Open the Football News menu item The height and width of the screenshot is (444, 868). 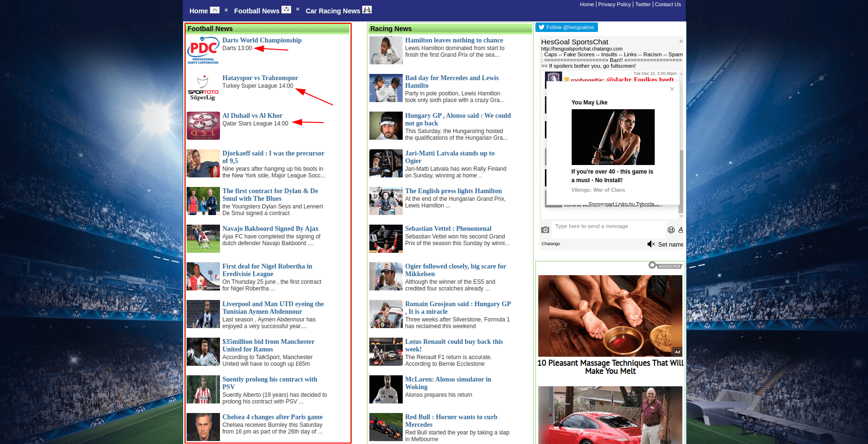(257, 11)
